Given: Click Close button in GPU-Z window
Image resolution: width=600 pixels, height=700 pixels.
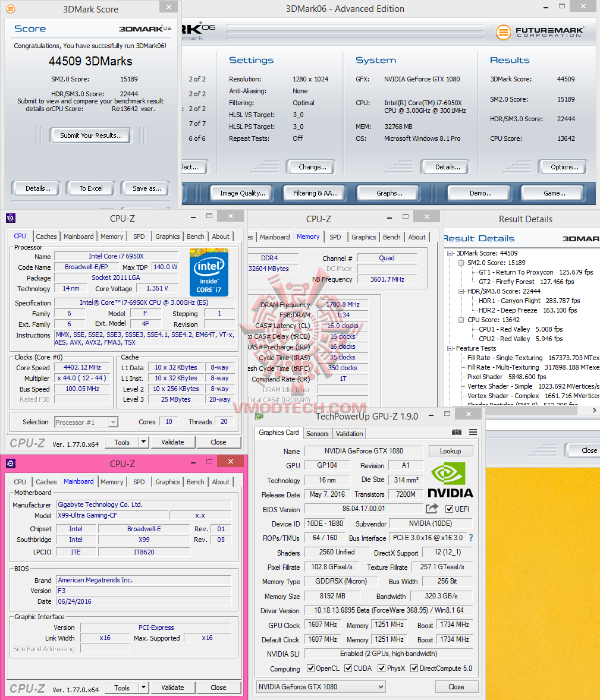Looking at the screenshot, I should tap(456, 686).
